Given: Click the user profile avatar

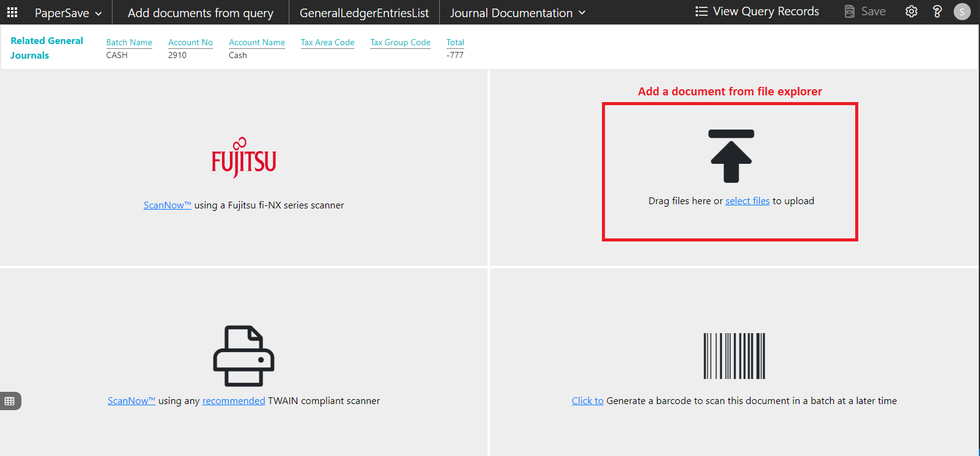Looking at the screenshot, I should (x=962, y=12).
